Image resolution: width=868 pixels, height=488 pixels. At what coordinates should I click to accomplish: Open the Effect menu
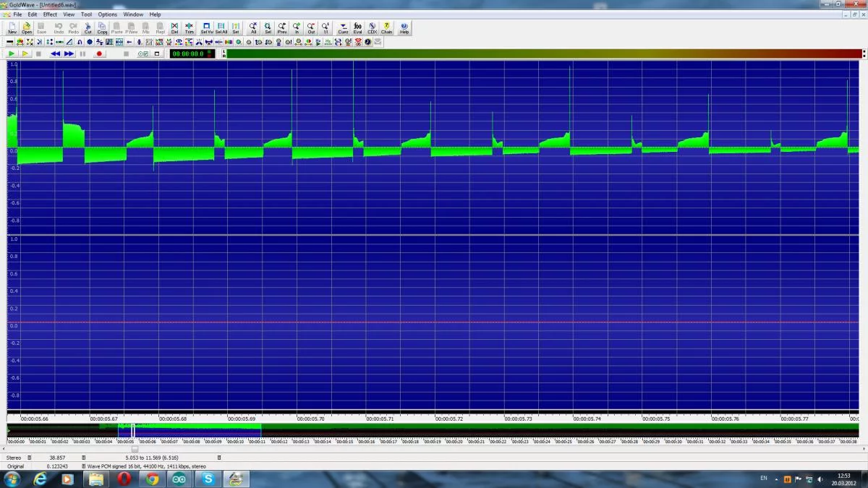pyautogui.click(x=50, y=14)
